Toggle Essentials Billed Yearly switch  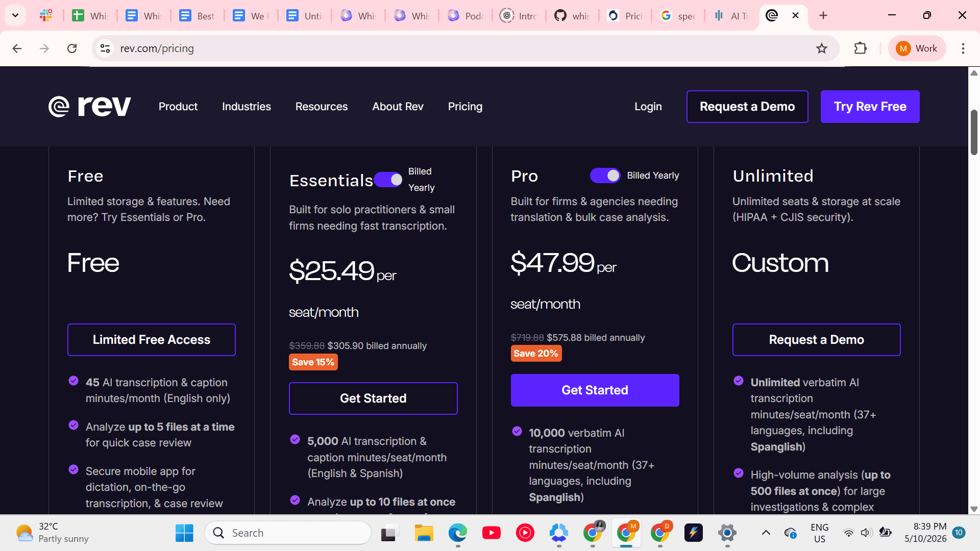coord(388,180)
